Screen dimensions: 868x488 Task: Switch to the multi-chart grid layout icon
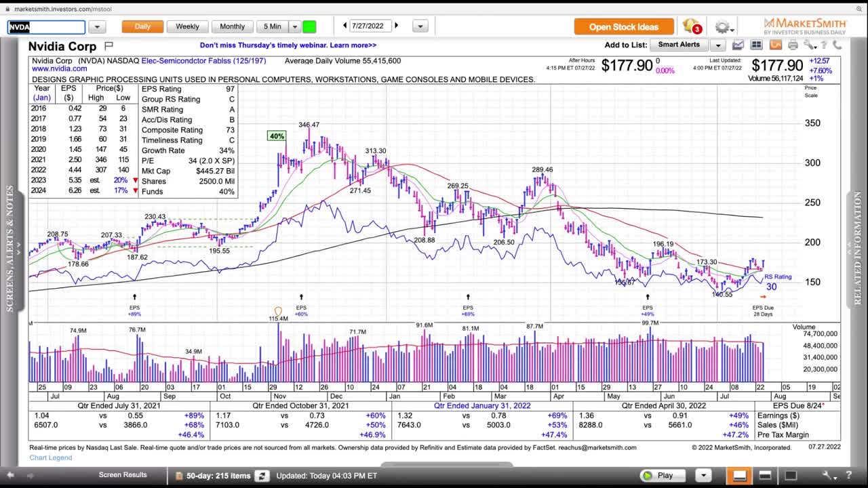(756, 45)
